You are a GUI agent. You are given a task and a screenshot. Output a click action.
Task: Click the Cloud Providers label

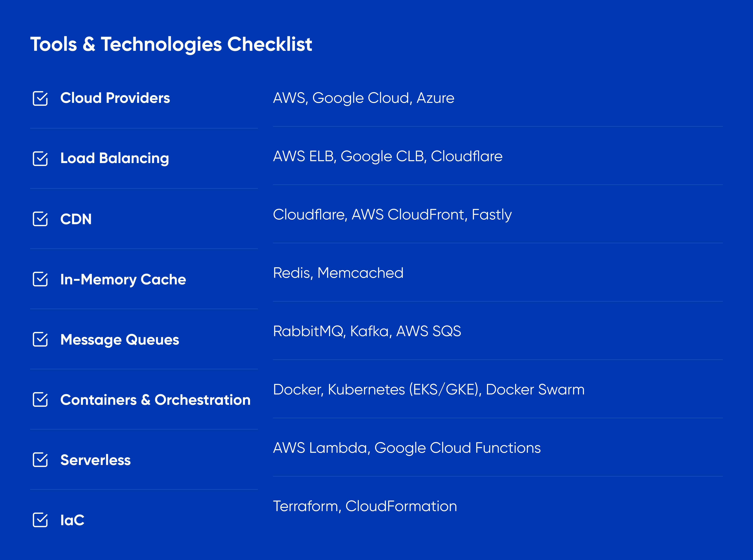coord(115,98)
